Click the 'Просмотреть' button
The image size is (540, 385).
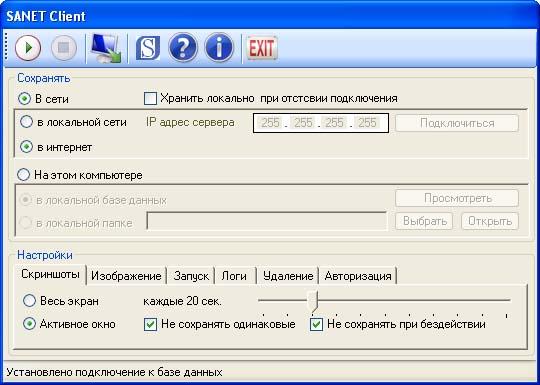(457, 198)
